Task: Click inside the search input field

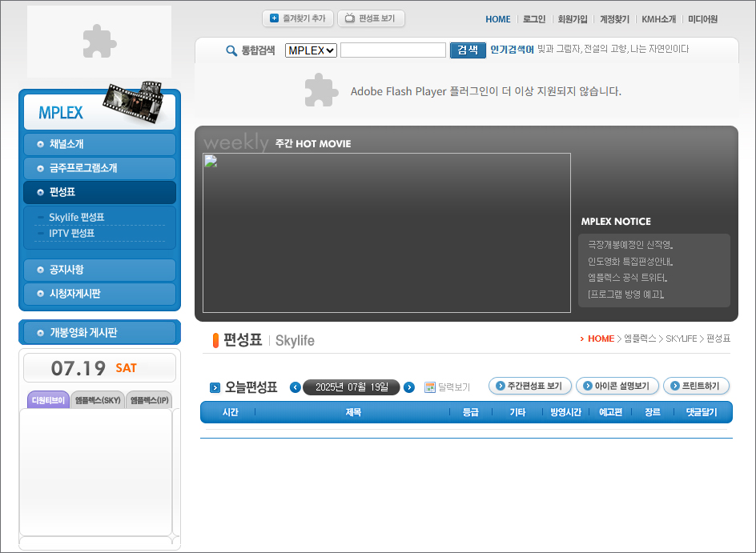Action: click(392, 50)
